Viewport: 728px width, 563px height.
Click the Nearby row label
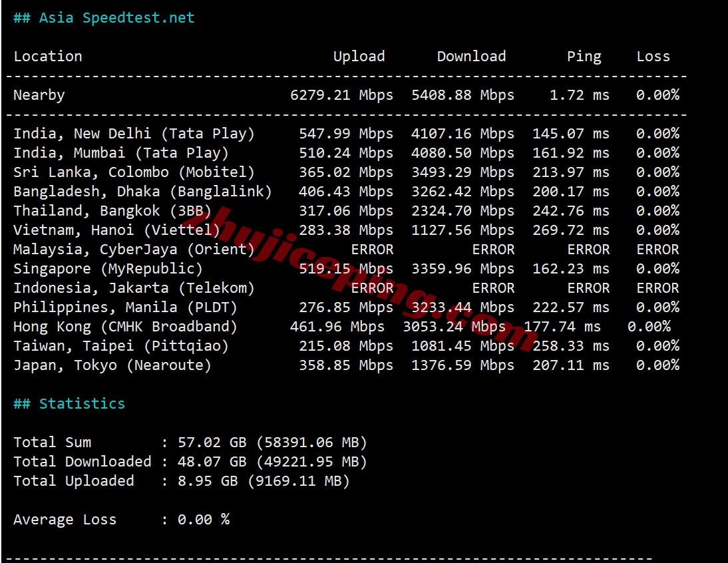coord(39,95)
